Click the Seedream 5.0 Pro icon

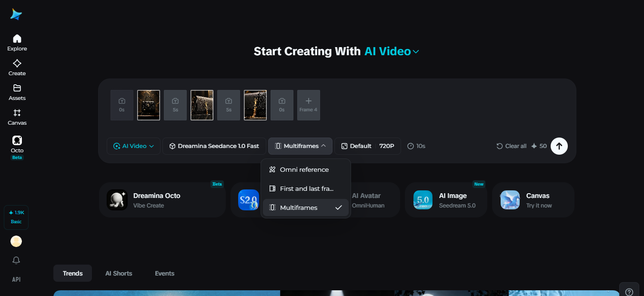pyautogui.click(x=423, y=200)
